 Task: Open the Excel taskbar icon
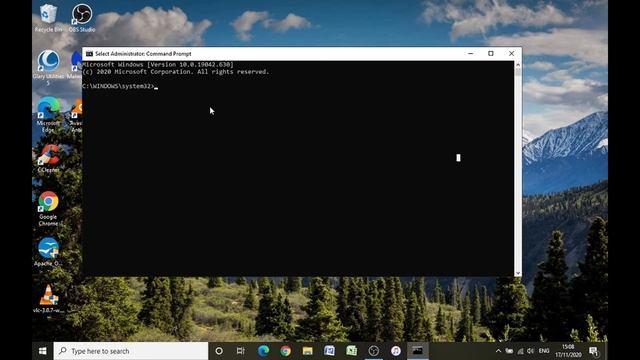click(351, 351)
